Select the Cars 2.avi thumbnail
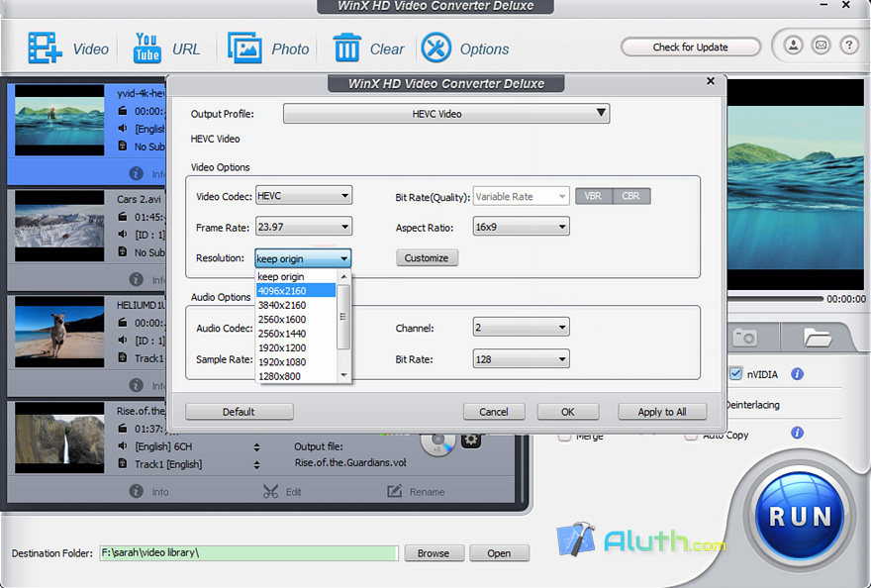Image resolution: width=871 pixels, height=588 pixels. (x=59, y=226)
